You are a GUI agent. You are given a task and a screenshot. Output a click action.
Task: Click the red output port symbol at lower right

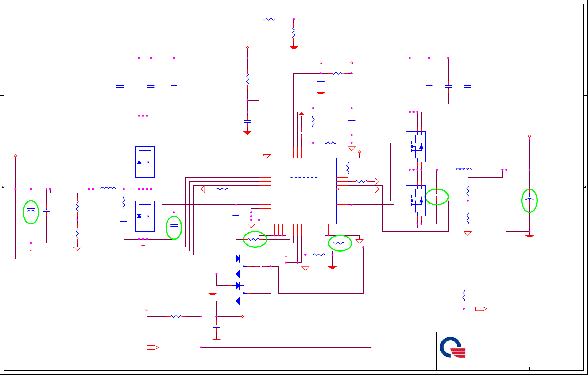(x=481, y=309)
